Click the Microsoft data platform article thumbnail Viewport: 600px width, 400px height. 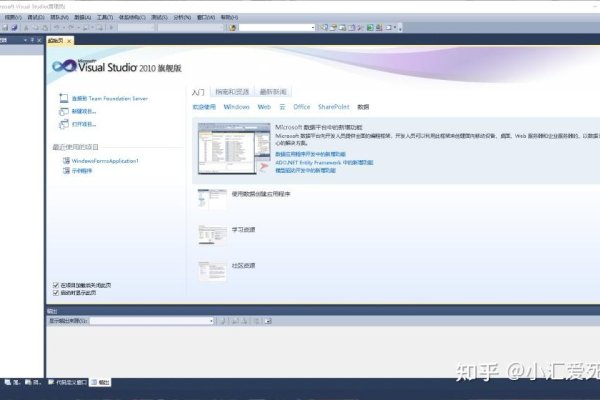point(234,148)
